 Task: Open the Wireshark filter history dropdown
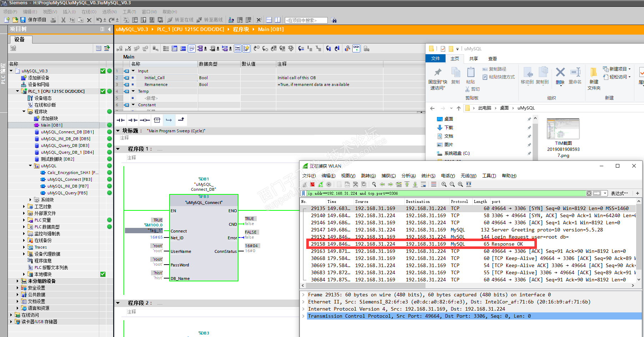tap(605, 193)
